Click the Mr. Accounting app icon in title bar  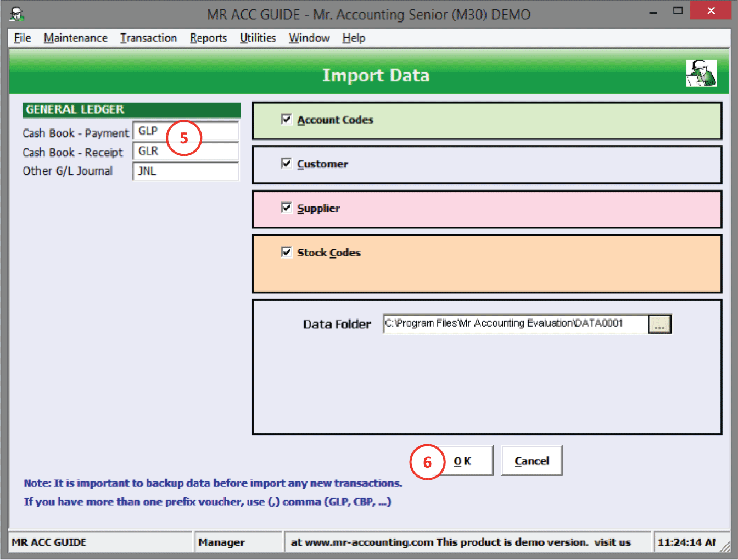coord(17,14)
